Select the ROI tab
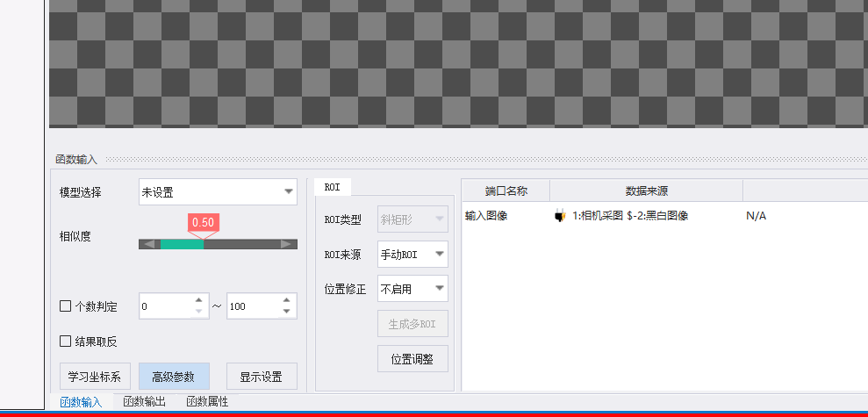This screenshot has height=417, width=868. pos(332,187)
